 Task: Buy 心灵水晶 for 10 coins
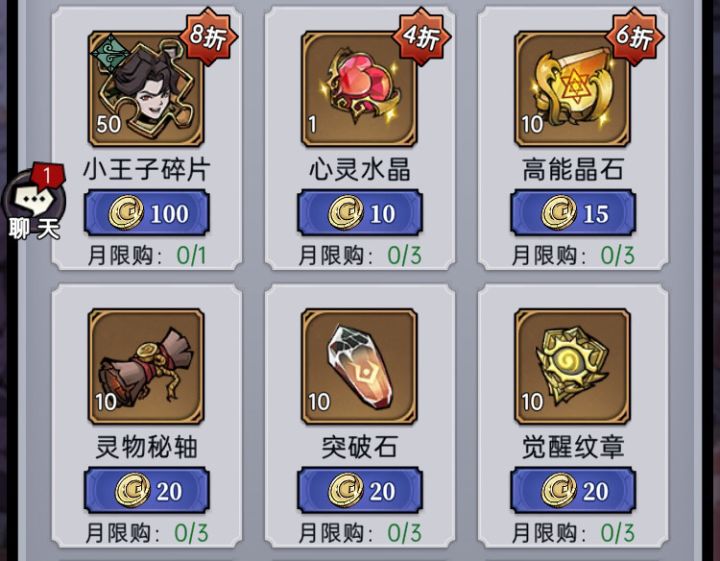(360, 213)
